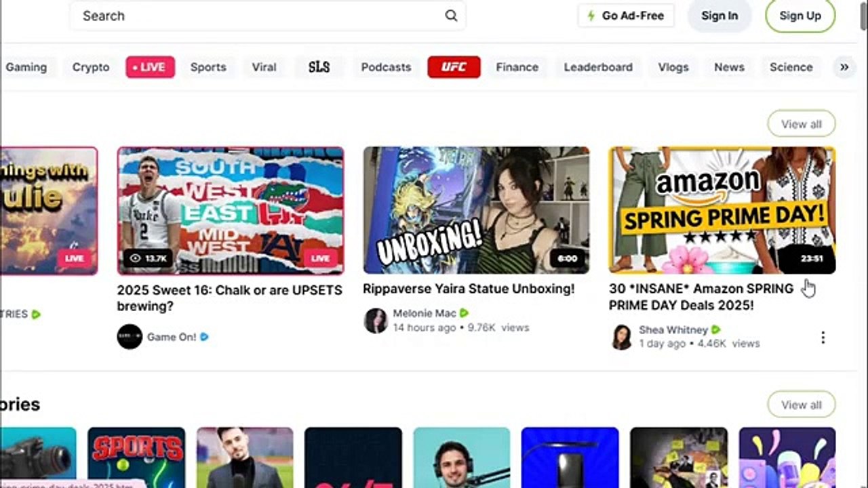
Task: Select the Vlogs category tab
Action: coord(673,67)
